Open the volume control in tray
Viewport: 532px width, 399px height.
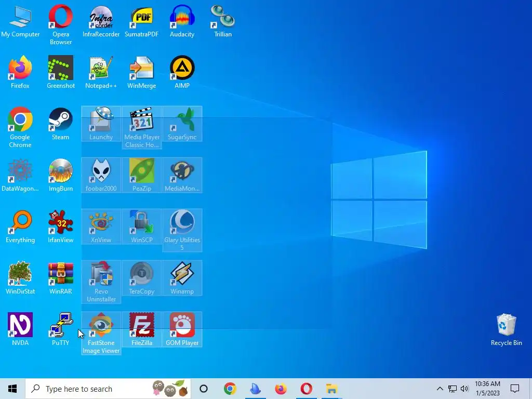[464, 389]
